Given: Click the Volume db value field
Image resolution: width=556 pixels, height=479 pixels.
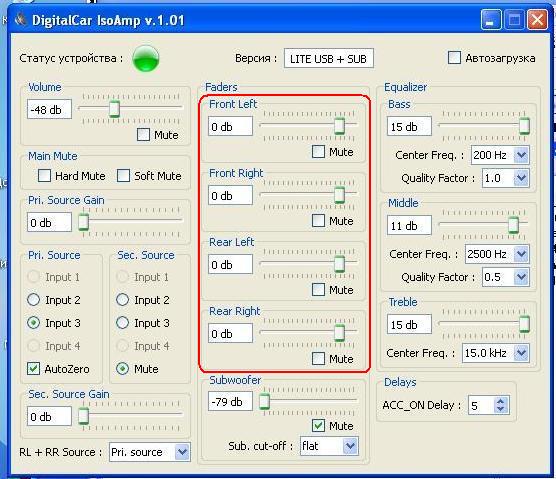Looking at the screenshot, I should click(x=49, y=109).
